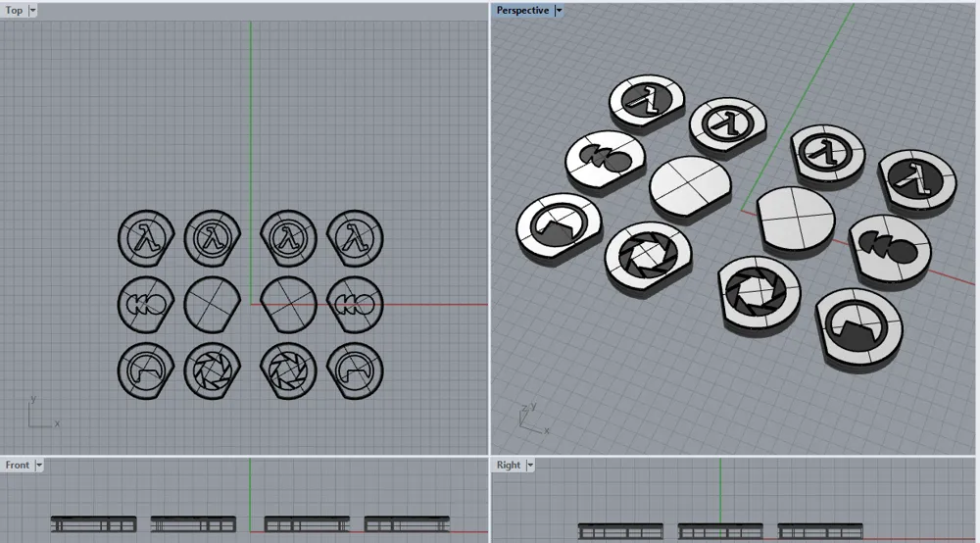Activate the Right viewport title label

(x=508, y=465)
